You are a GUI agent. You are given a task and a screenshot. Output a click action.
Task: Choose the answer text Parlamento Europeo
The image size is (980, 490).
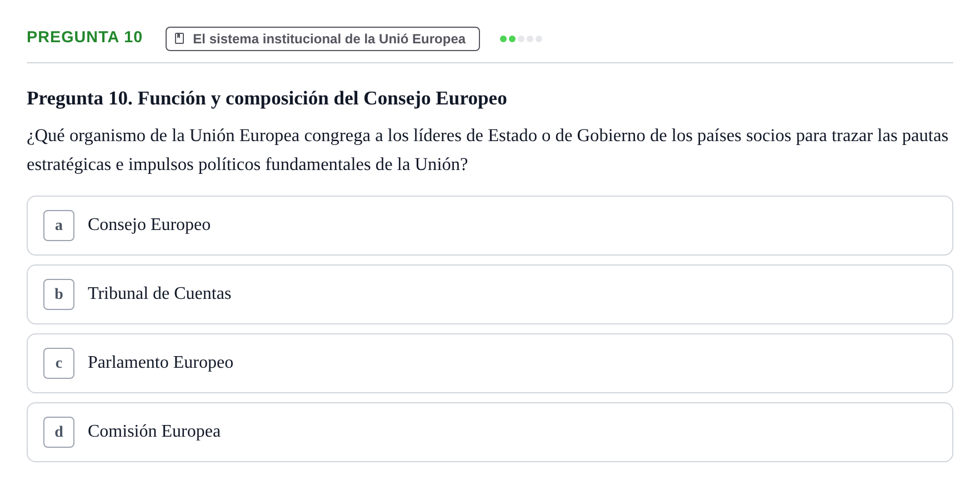pyautogui.click(x=161, y=362)
